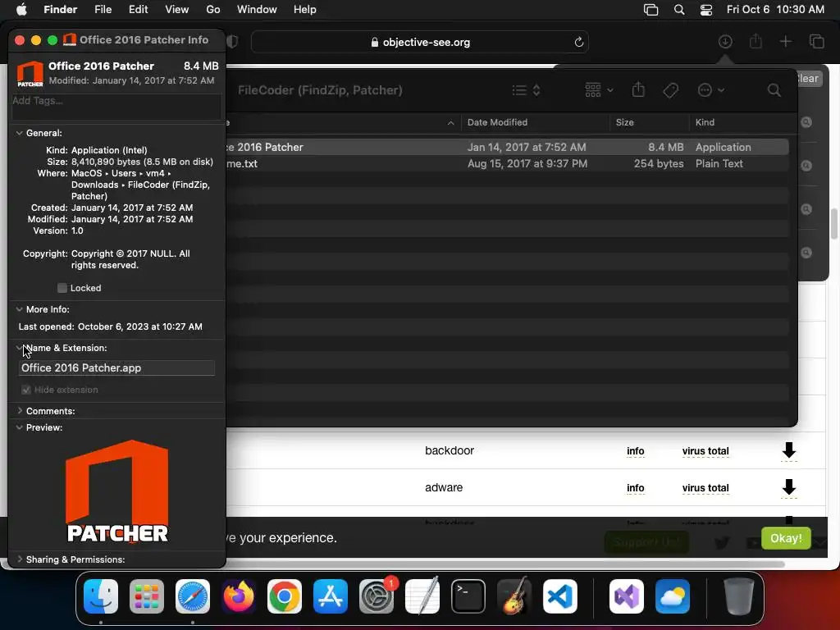
Task: Collapse the Preview section
Action: click(x=20, y=427)
